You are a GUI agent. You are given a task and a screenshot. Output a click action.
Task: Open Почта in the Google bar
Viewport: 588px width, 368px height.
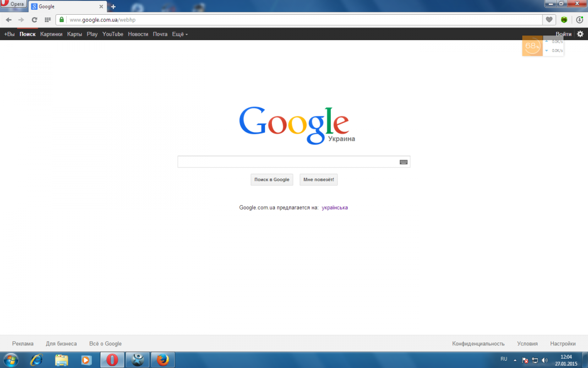pyautogui.click(x=160, y=34)
